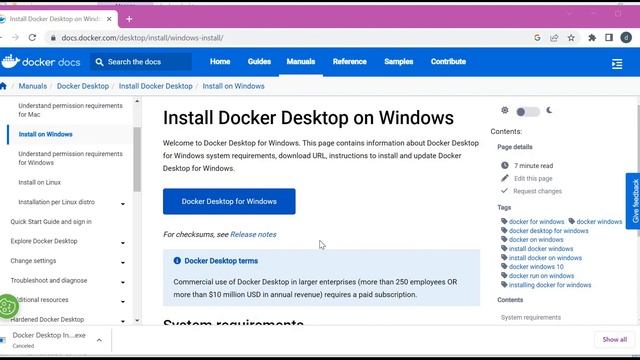The width and height of the screenshot is (640, 360).
Task: Open the Contribute nav item
Action: pyautogui.click(x=448, y=62)
